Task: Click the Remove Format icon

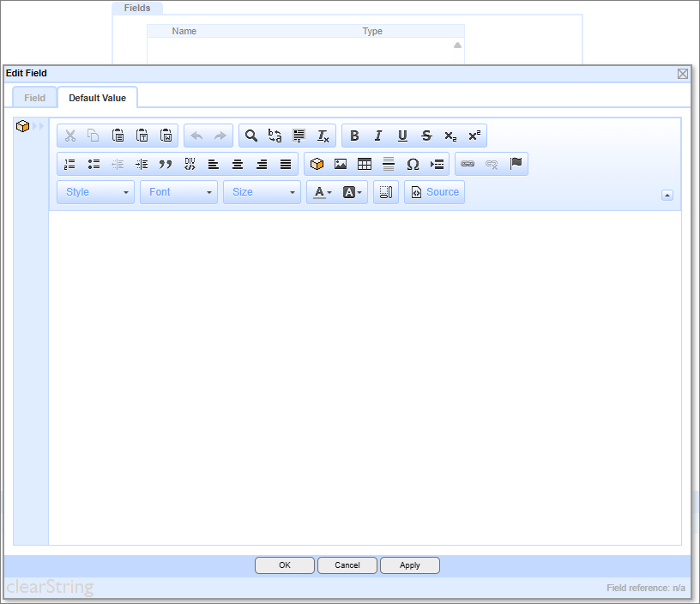Action: [323, 136]
